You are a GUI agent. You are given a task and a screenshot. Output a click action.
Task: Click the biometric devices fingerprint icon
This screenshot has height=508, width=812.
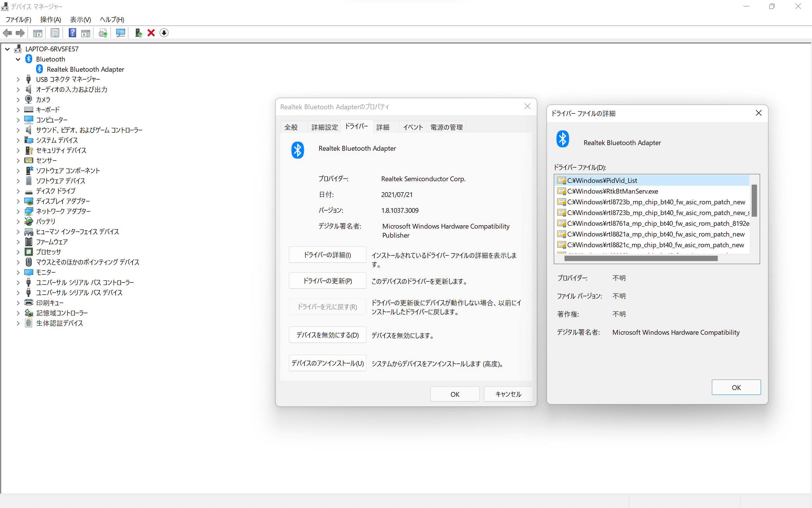pyautogui.click(x=29, y=323)
